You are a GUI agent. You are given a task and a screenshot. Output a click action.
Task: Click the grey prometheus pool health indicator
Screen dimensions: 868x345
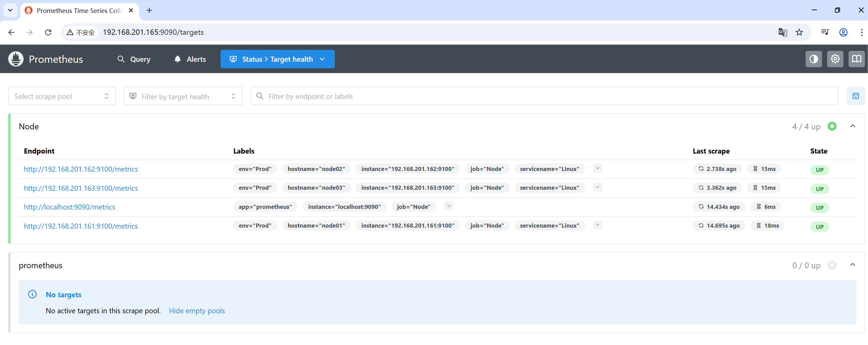(832, 265)
